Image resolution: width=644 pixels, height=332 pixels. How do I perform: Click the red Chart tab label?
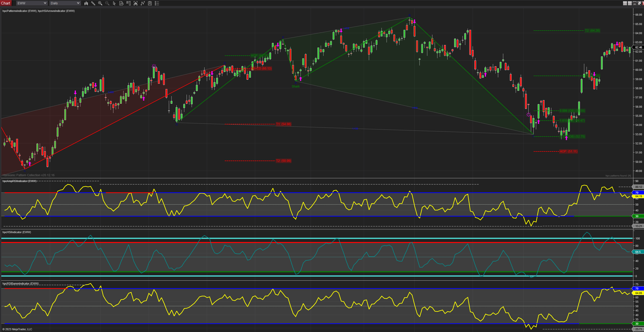pyautogui.click(x=6, y=3)
